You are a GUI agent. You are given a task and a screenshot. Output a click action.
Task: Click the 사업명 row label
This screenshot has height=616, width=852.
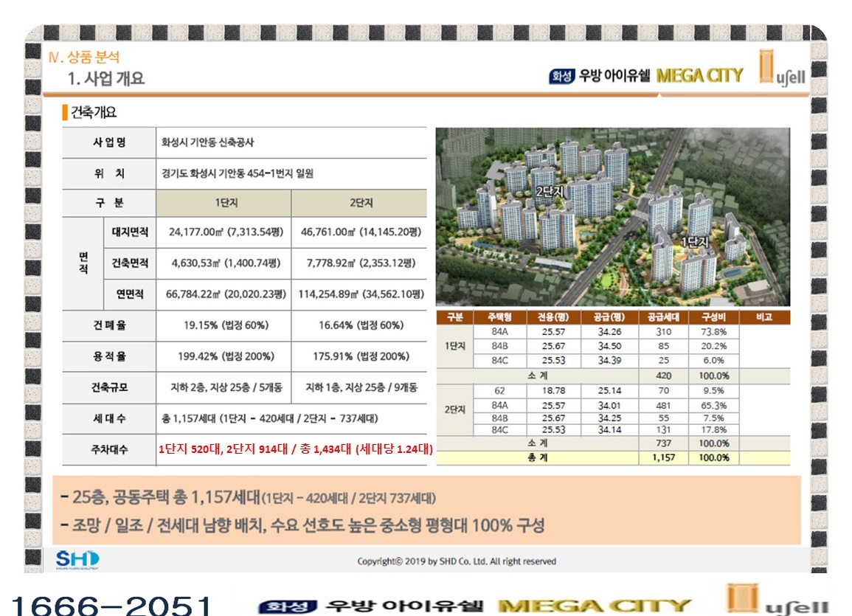109,142
